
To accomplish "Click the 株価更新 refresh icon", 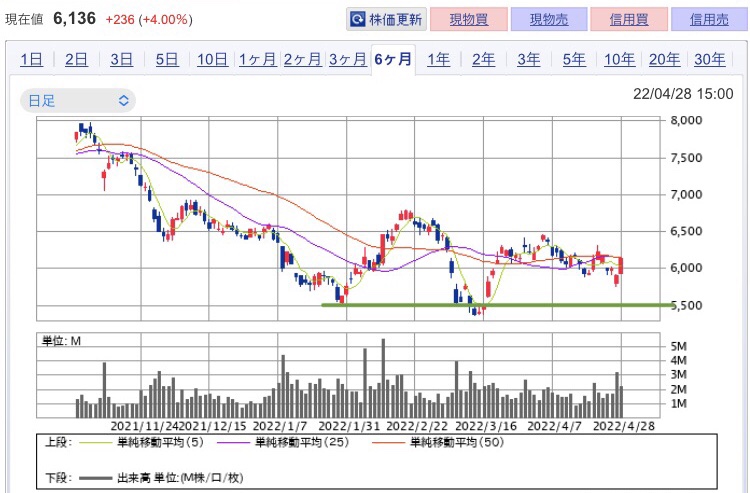I will click(x=357, y=20).
